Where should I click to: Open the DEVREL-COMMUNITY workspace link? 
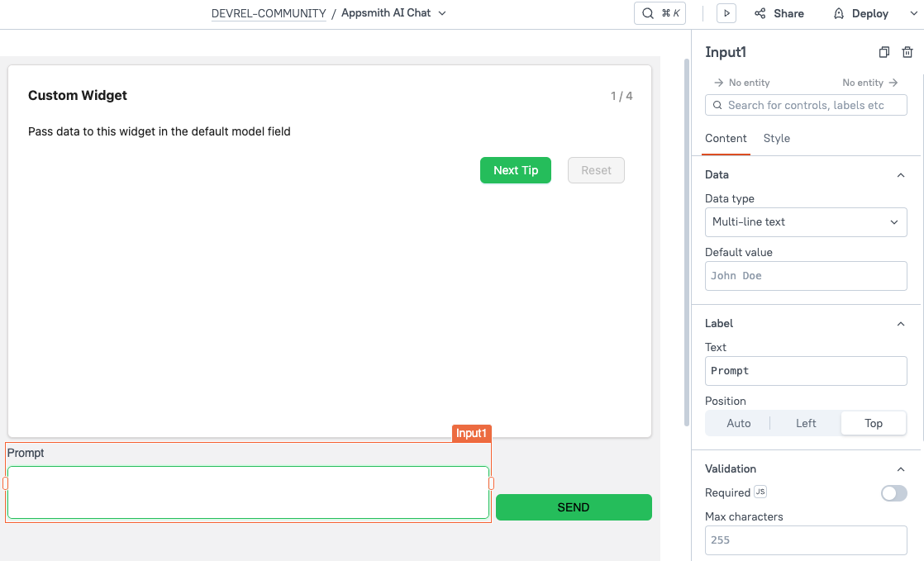(x=269, y=13)
